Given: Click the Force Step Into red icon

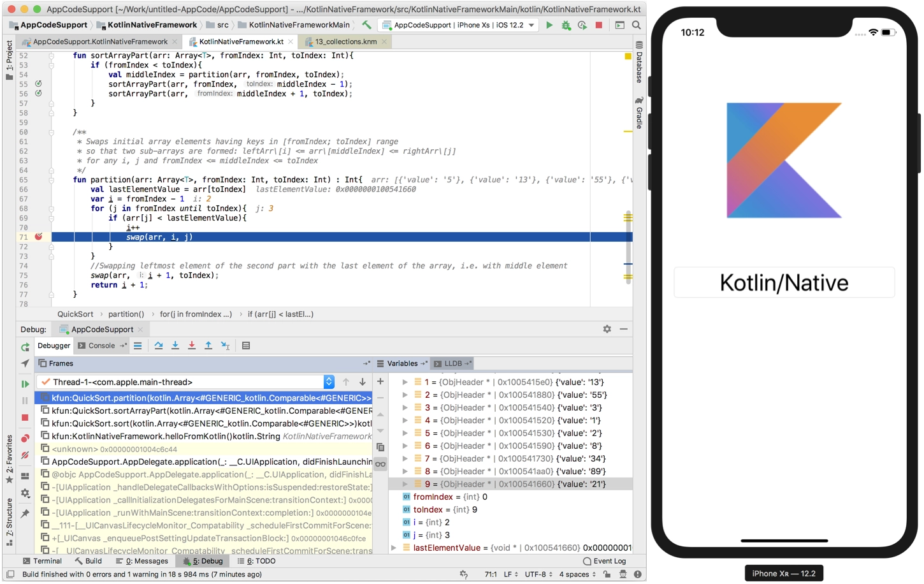Looking at the screenshot, I should 192,346.
